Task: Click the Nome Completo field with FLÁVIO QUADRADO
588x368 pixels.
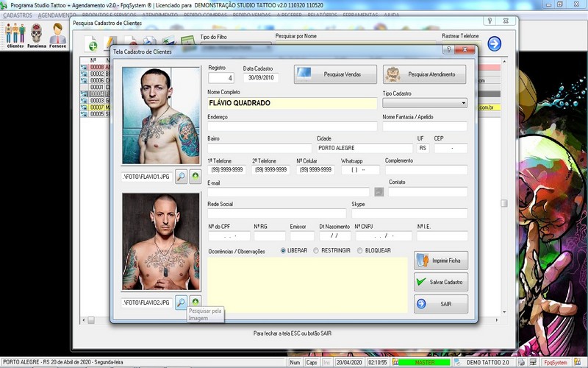Action: coord(292,103)
